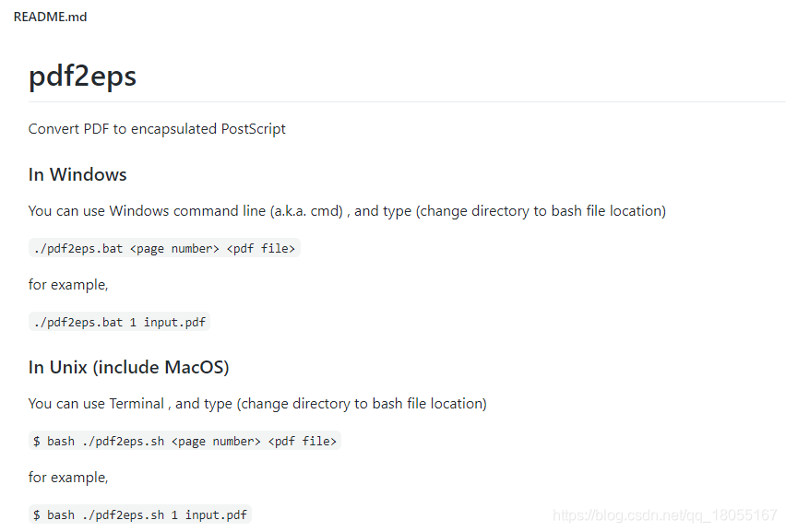The image size is (786, 532).
Task: Click the 'In Windows' section heading
Action: (x=77, y=174)
